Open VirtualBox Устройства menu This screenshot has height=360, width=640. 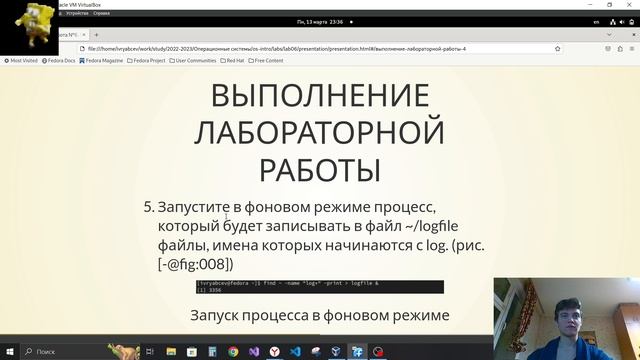pos(77,13)
